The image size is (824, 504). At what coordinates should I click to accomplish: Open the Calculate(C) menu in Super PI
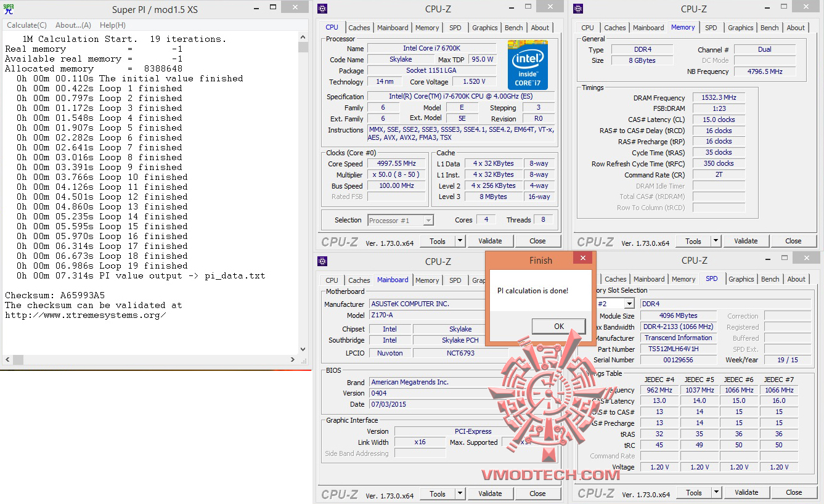pos(27,25)
